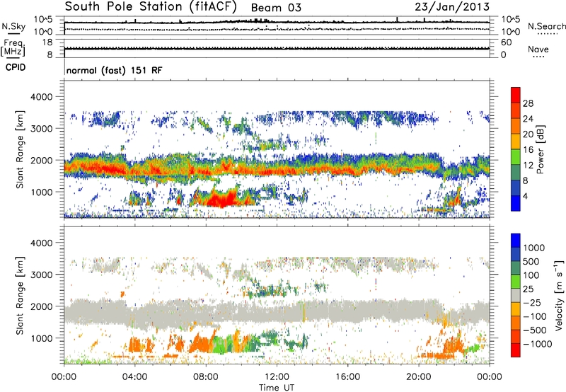Click the red top of power colorbar
Screen dimensions: 566x392
(x=516, y=95)
